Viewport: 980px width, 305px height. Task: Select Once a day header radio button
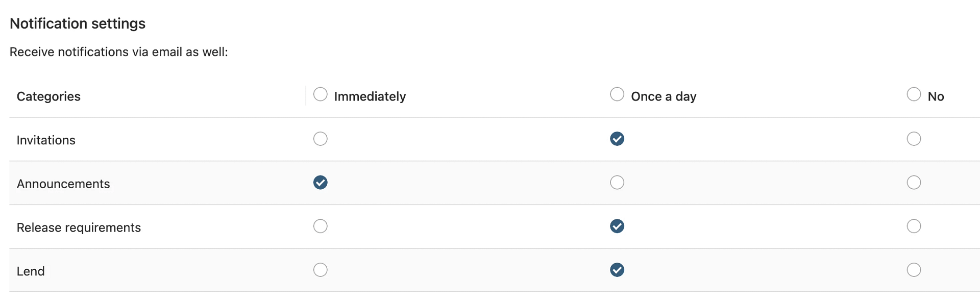pyautogui.click(x=617, y=94)
